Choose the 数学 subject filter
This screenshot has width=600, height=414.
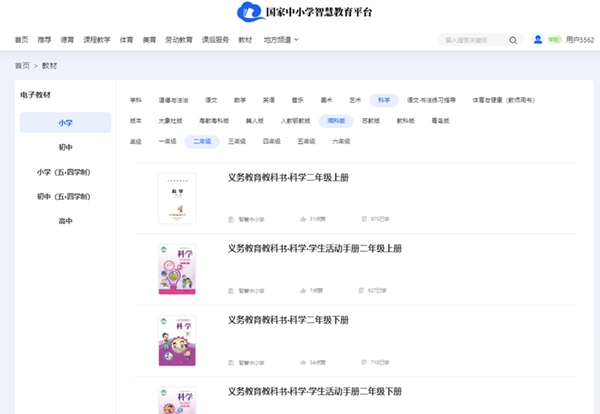240,100
